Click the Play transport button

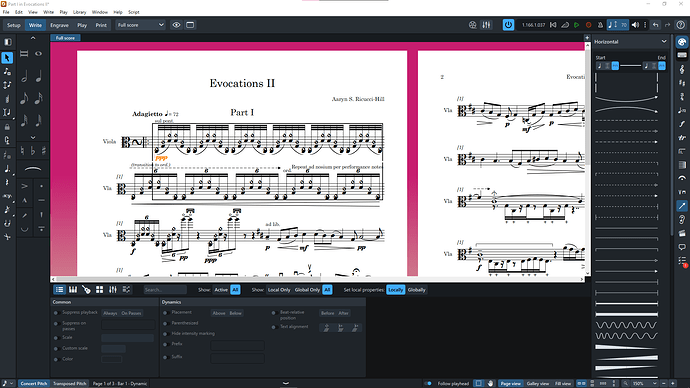(x=576, y=25)
